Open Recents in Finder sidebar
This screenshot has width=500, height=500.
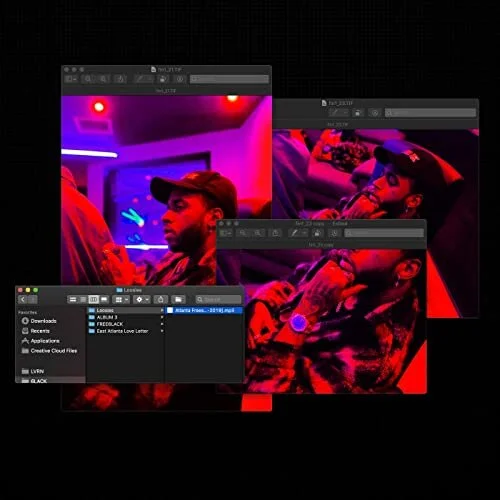[40, 331]
